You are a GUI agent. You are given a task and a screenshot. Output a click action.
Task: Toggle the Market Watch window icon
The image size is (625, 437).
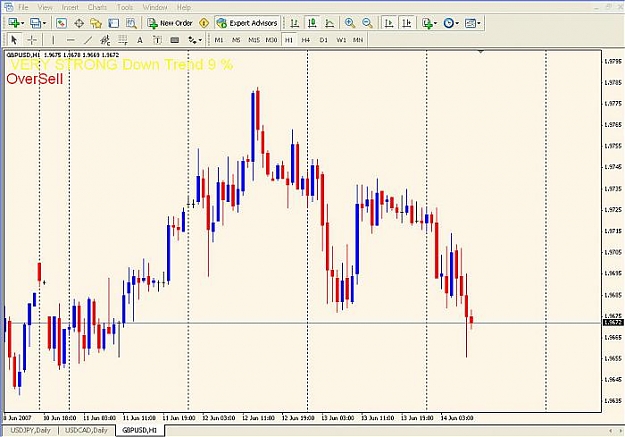61,23
